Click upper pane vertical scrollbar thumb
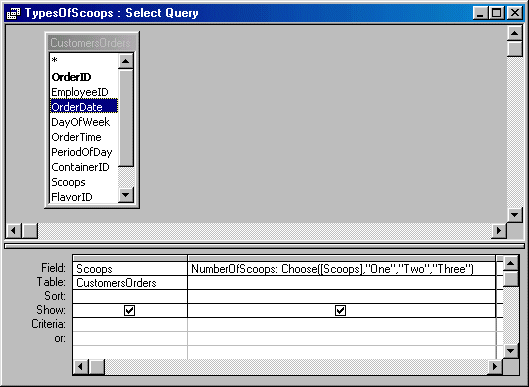The height and width of the screenshot is (387, 529). pos(515,49)
